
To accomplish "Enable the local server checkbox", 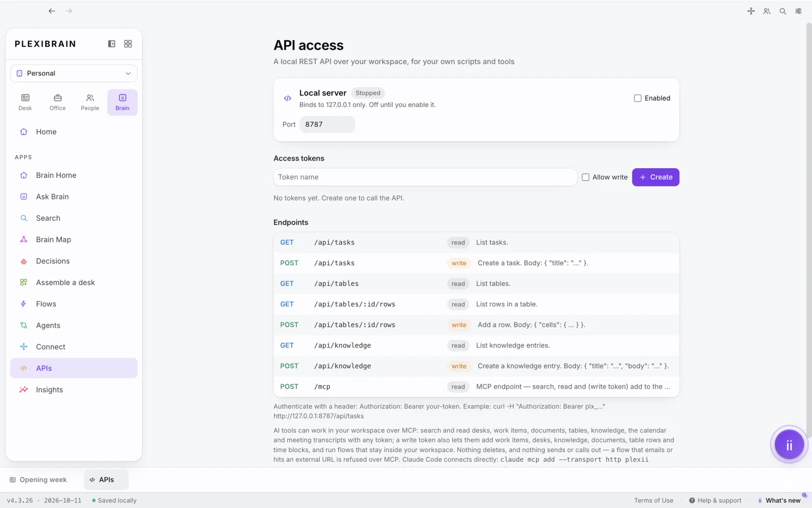I will coord(638,98).
